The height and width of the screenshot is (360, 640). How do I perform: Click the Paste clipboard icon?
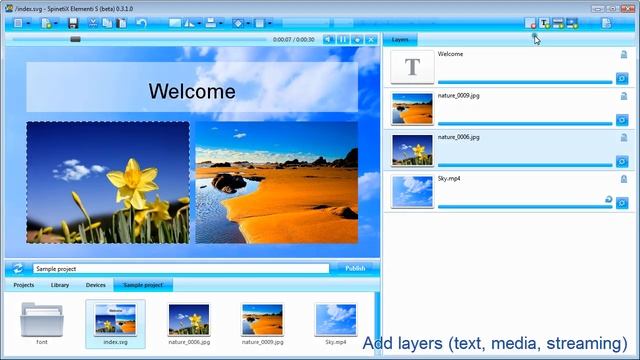(x=121, y=23)
